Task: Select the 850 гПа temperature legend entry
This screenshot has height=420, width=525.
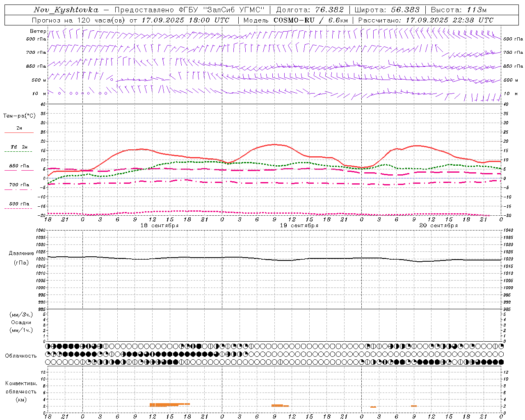Action: pos(19,166)
